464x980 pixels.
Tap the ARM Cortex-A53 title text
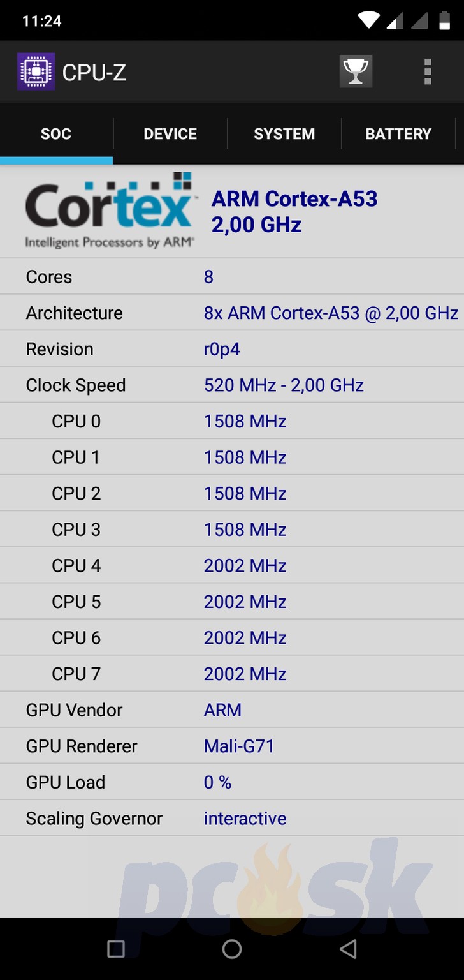point(294,199)
